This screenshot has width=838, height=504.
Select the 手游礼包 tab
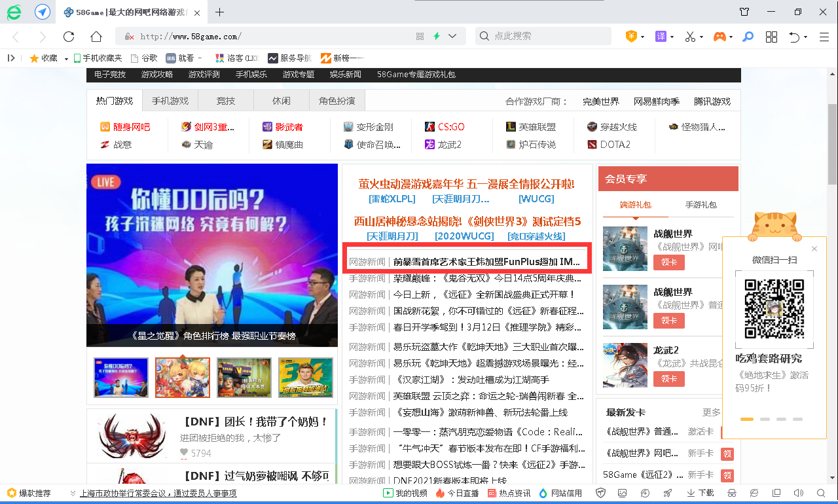(701, 205)
